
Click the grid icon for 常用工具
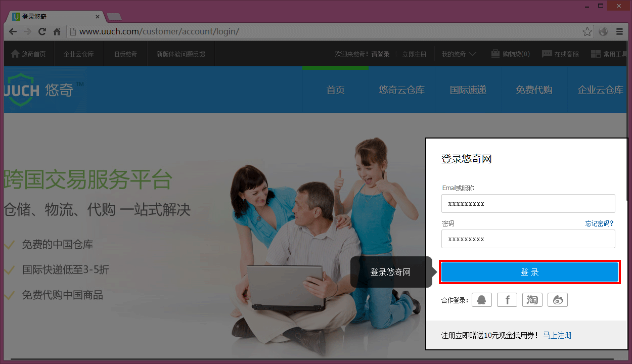[596, 54]
